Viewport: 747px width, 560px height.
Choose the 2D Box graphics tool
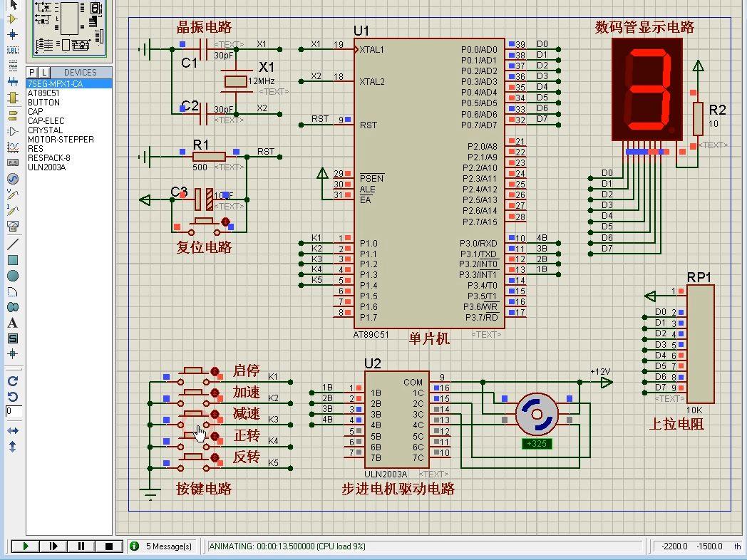tap(13, 260)
